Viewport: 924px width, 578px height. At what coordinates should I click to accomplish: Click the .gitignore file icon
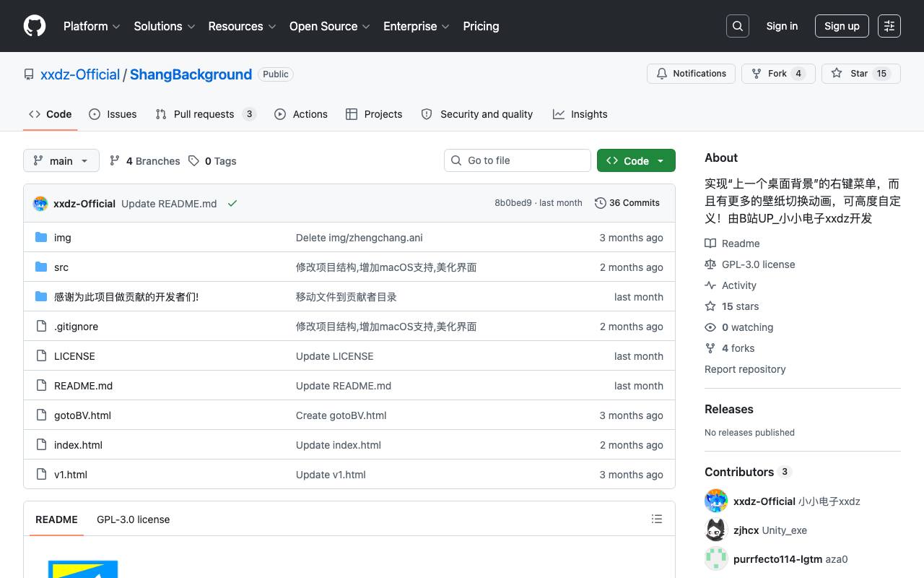click(41, 327)
